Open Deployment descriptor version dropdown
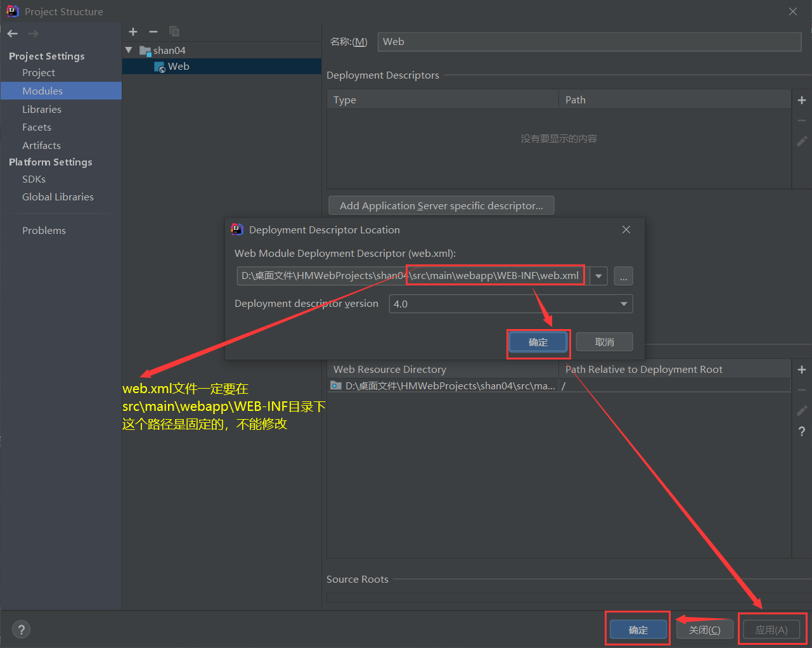The width and height of the screenshot is (812, 648). coord(511,304)
